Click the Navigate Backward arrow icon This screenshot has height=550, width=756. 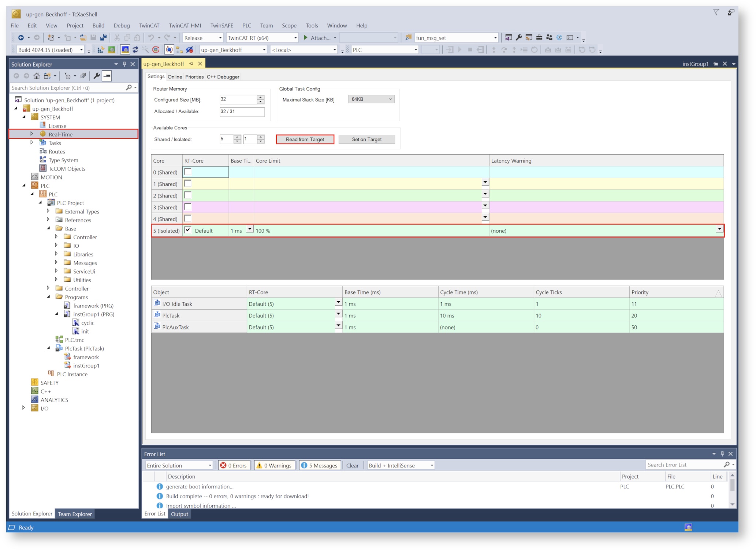tap(21, 38)
